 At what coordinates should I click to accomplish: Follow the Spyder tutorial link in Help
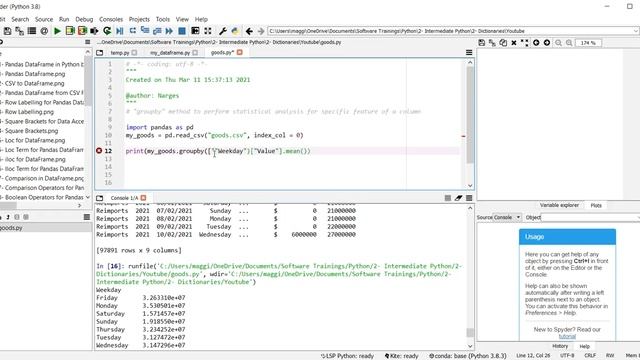(567, 336)
